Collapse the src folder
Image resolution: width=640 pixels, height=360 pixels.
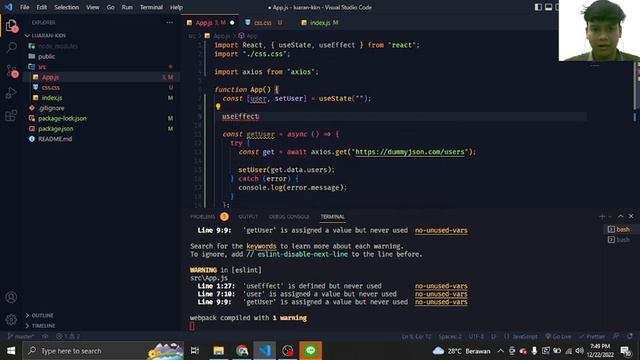pos(101,67)
